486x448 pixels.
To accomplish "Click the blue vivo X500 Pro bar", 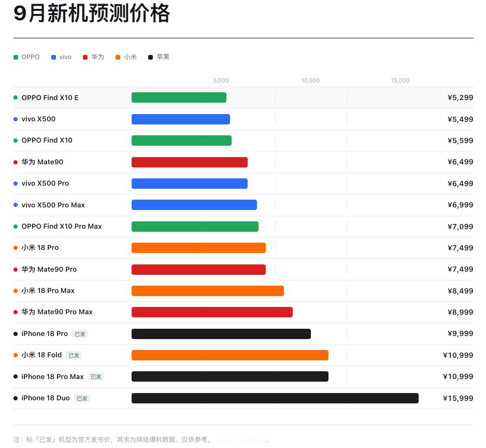I will pos(190,184).
